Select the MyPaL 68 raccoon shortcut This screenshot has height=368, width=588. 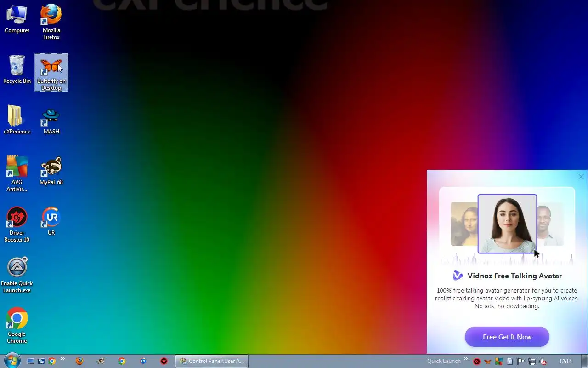tap(51, 171)
